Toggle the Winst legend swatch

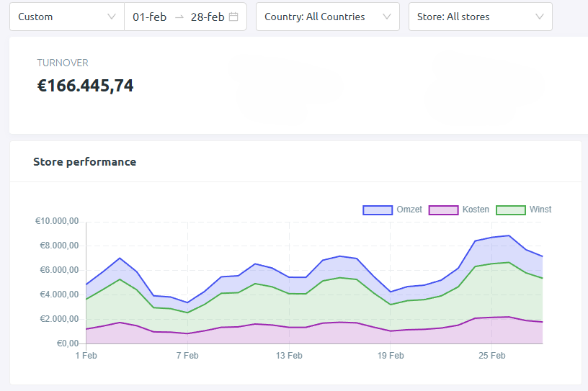pos(511,210)
